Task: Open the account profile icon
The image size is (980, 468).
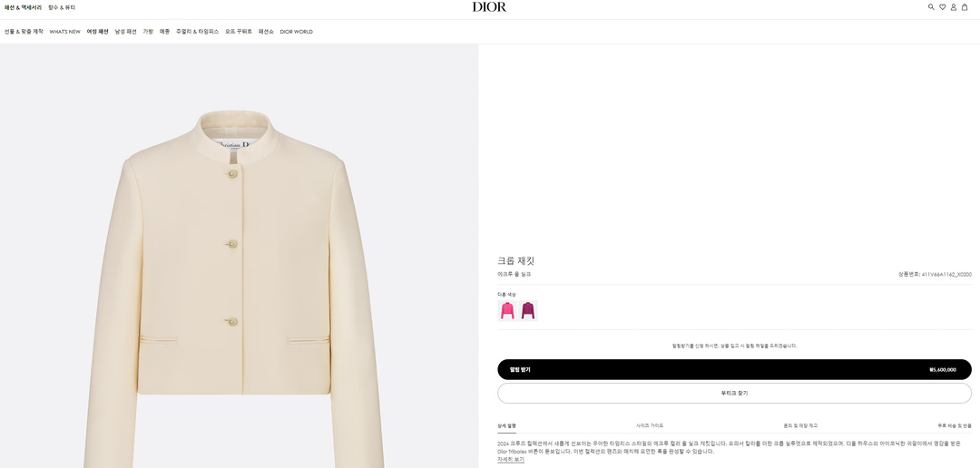Action: 954,7
